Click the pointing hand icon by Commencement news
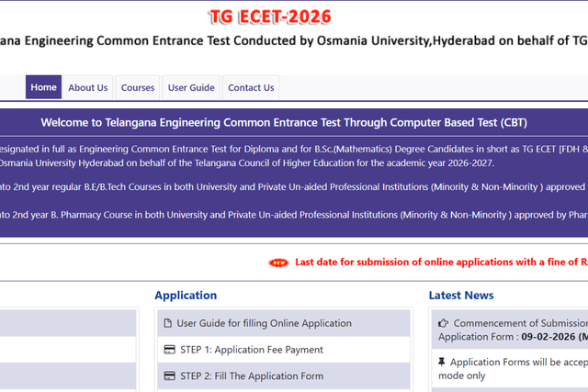 point(443,323)
